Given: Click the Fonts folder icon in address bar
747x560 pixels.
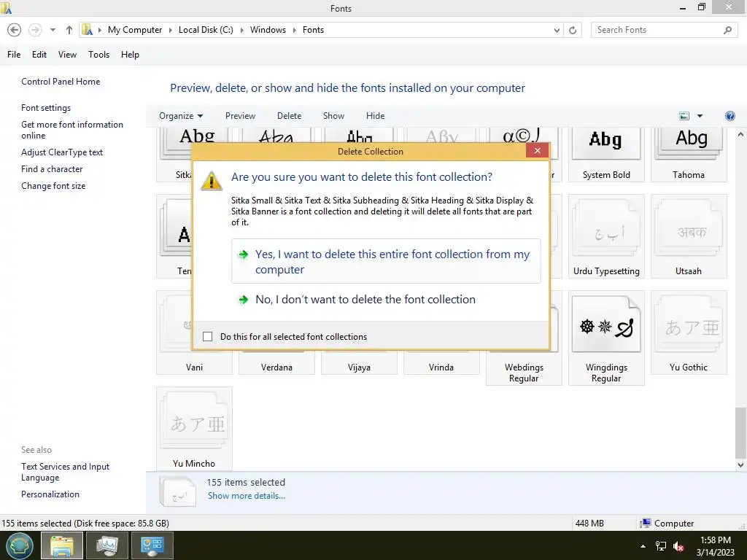Looking at the screenshot, I should point(88,30).
